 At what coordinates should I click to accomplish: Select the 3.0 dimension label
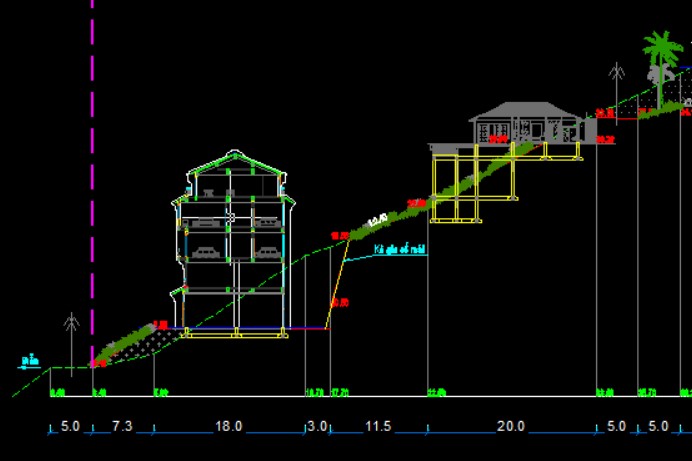pos(317,426)
